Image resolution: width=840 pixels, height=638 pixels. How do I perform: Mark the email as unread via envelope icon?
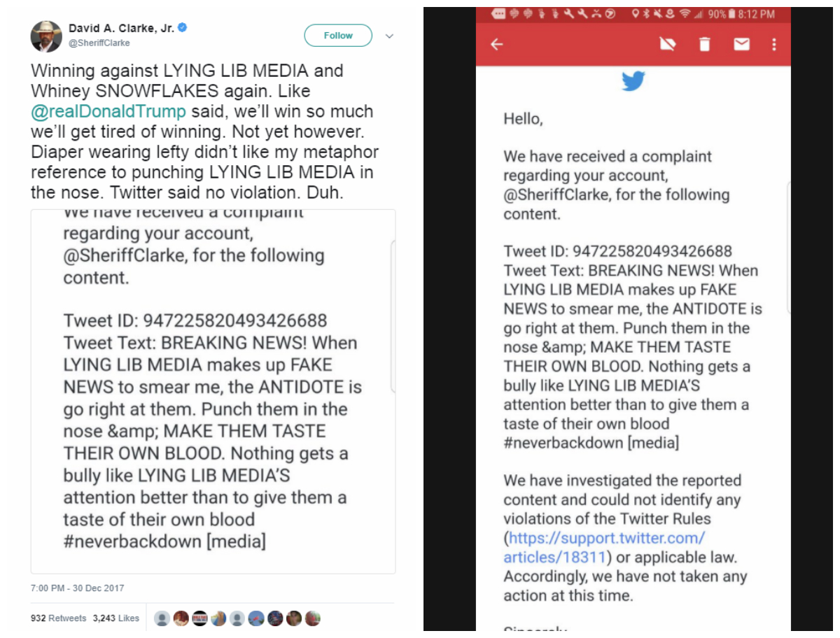(741, 44)
